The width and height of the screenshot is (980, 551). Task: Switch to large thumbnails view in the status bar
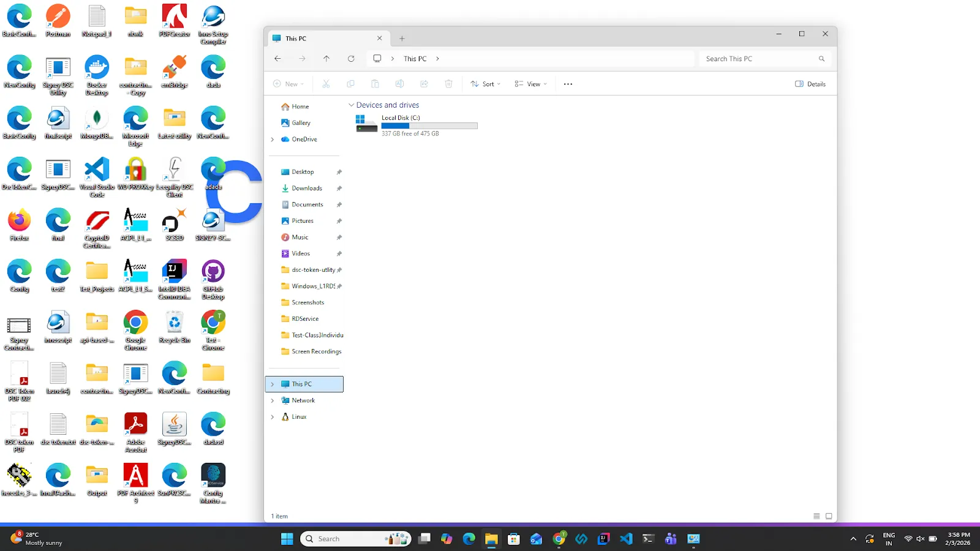(x=829, y=516)
